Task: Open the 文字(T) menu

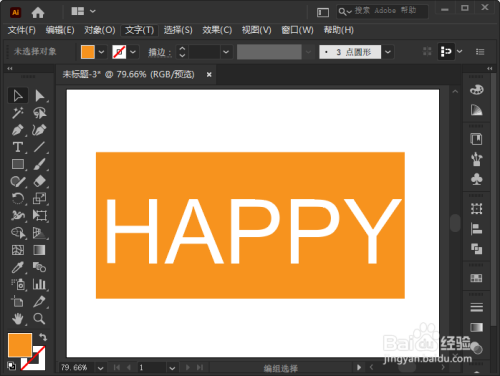Action: tap(139, 30)
